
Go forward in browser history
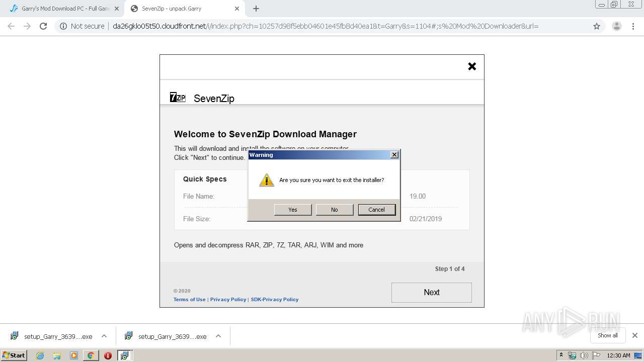(27, 26)
